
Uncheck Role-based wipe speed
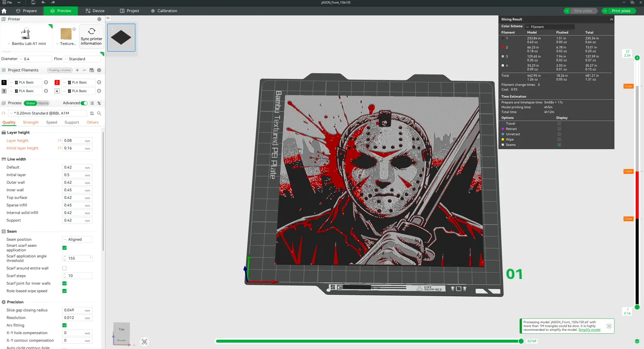tap(64, 291)
